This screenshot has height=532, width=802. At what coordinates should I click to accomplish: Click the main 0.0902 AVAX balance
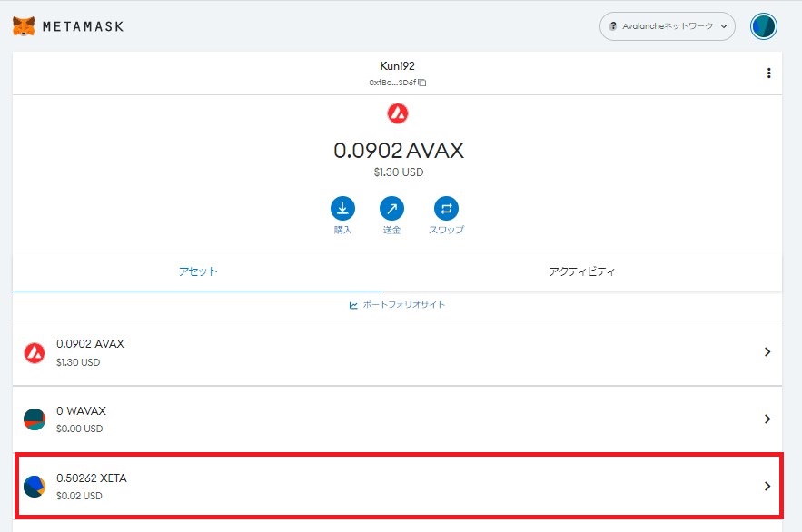click(399, 150)
